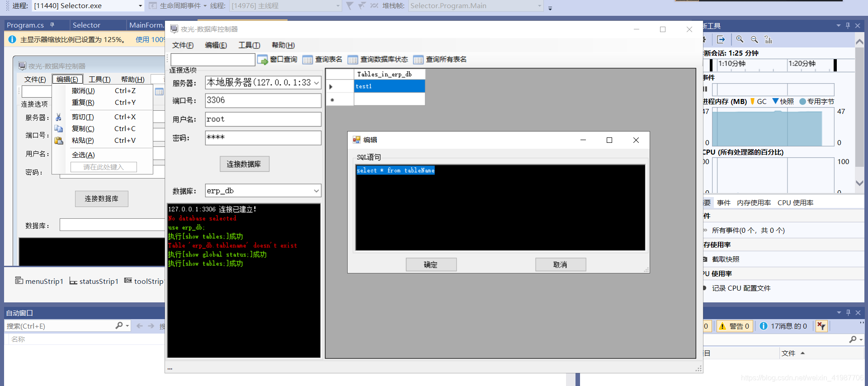Image resolution: width=868 pixels, height=386 pixels.
Task: Click the paste clipboard icon beside 粘贴(P)
Action: pyautogui.click(x=59, y=141)
